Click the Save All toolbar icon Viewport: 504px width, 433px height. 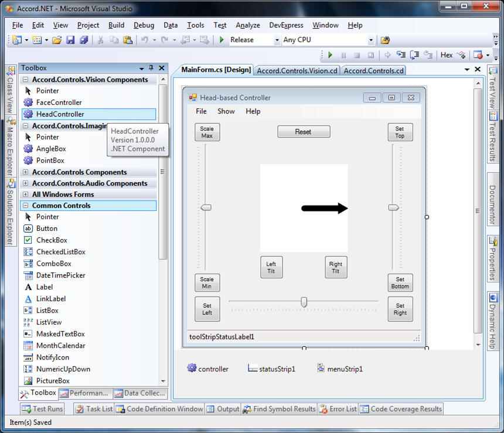point(84,40)
